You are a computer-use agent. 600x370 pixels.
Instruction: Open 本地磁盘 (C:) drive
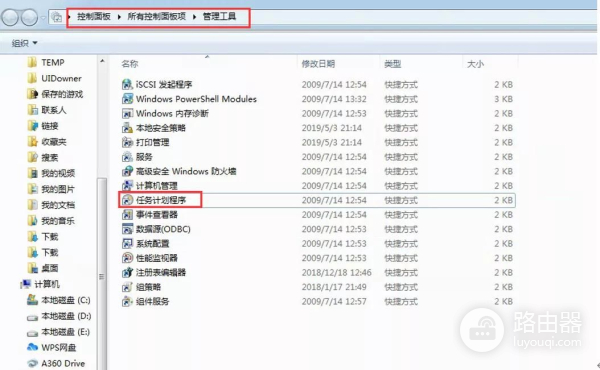[59, 300]
